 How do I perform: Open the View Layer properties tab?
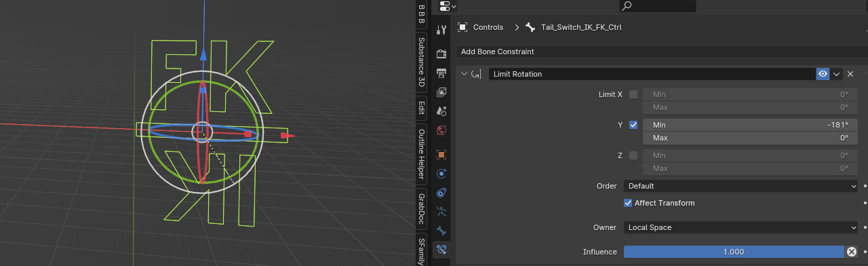tap(441, 92)
